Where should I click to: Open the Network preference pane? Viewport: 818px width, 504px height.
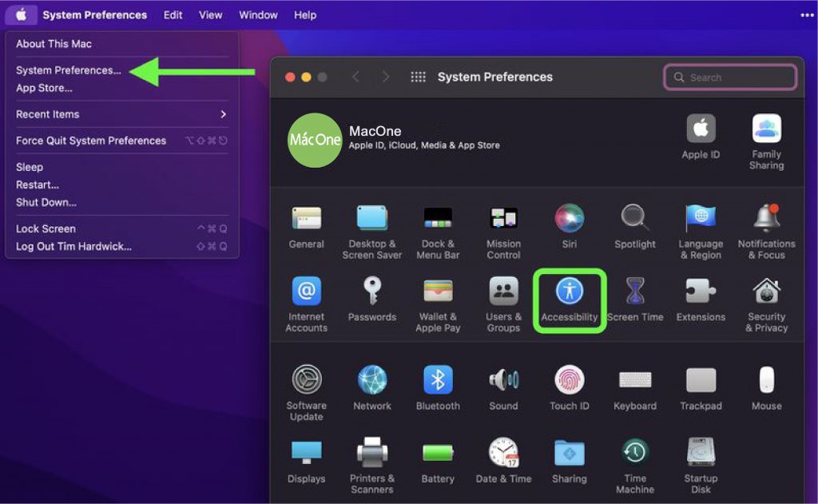point(372,388)
